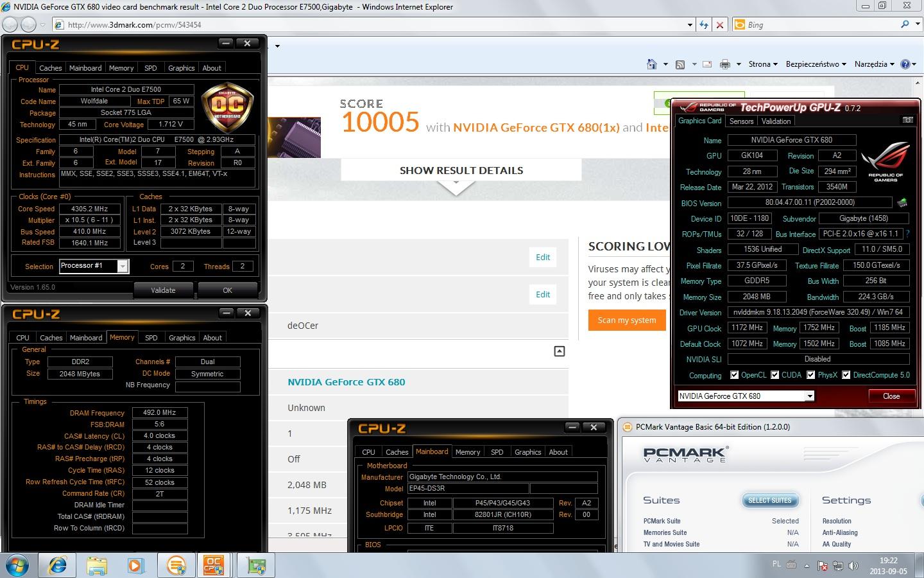Click the network tray icon
The image size is (924, 578).
(838, 566)
